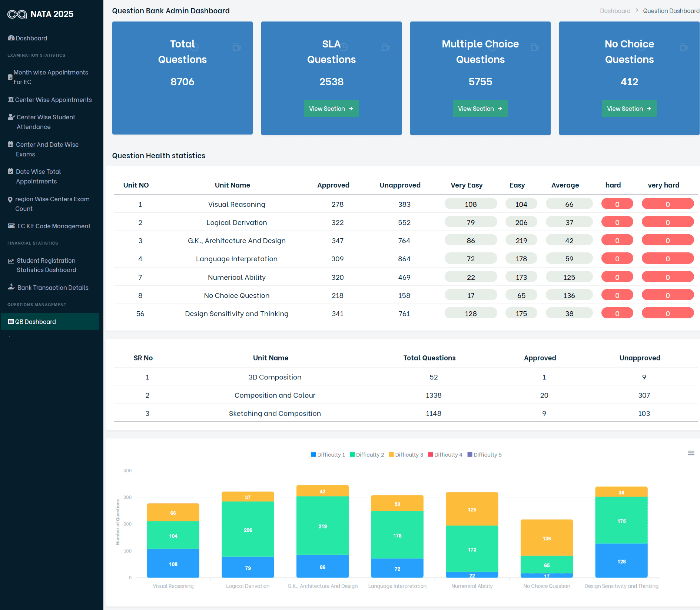Click the Dashboard gauge icon in sidebar
Image resolution: width=700 pixels, height=610 pixels.
point(11,38)
